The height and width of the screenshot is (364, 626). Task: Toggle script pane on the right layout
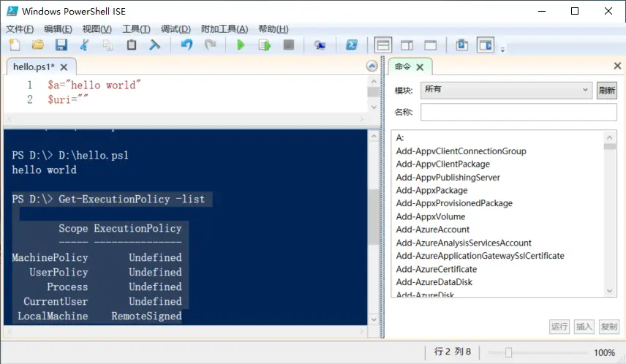click(x=407, y=45)
